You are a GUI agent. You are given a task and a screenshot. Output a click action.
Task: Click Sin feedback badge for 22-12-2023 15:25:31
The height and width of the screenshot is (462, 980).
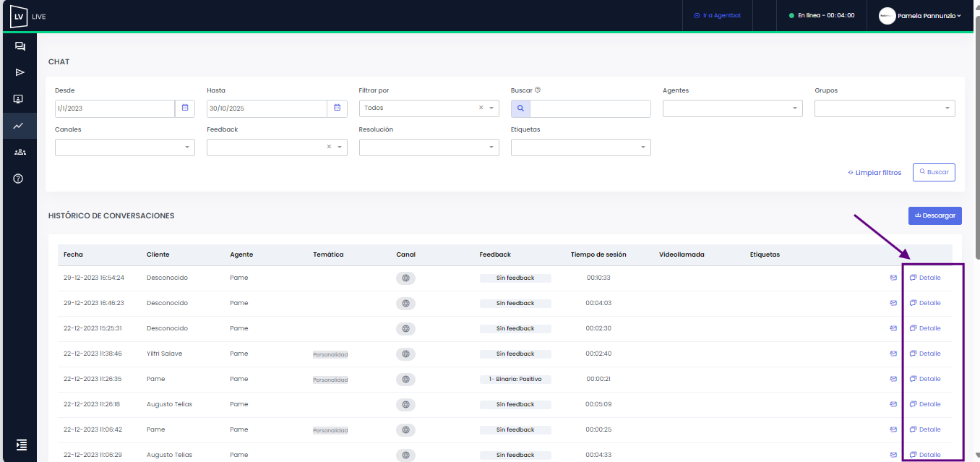(x=515, y=328)
